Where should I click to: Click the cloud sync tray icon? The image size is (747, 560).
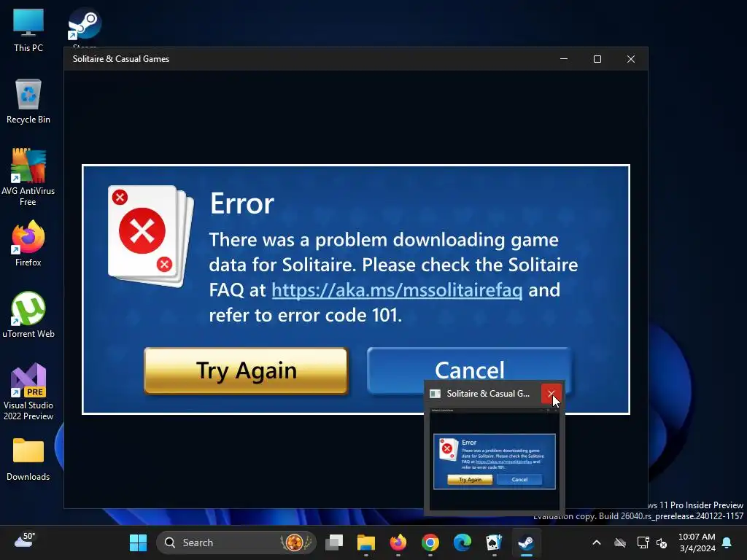coord(620,542)
